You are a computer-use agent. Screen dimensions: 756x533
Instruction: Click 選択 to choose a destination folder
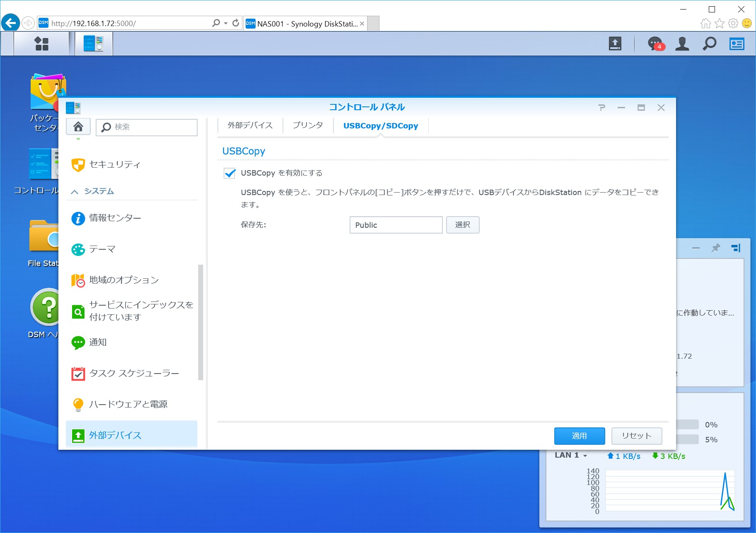(463, 225)
